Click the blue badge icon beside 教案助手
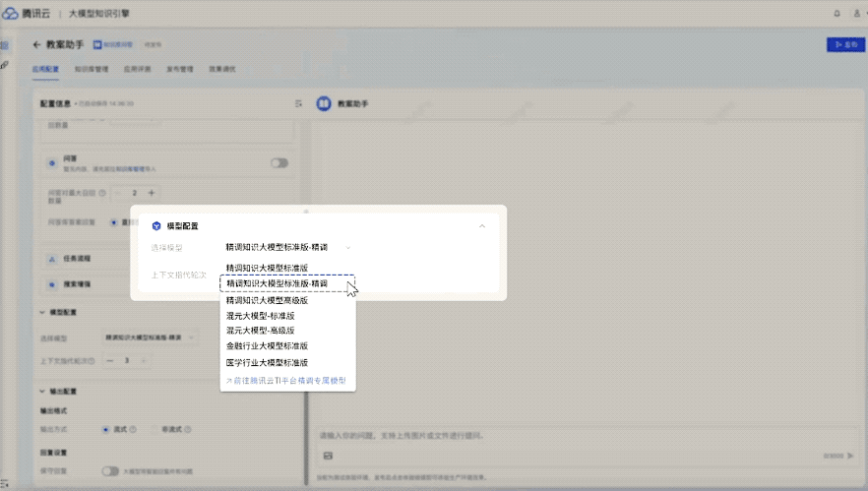The width and height of the screenshot is (868, 491). [97, 44]
